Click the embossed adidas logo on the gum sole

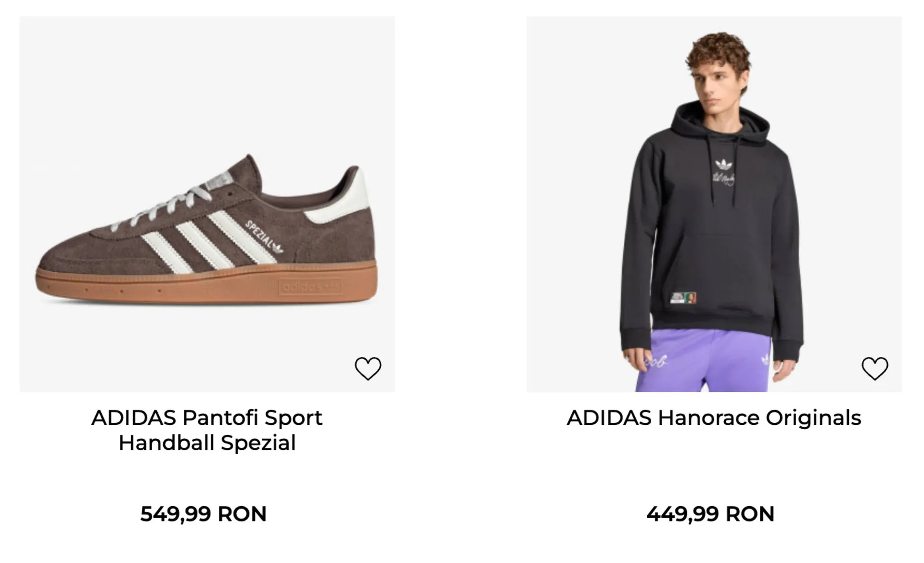pos(310,287)
